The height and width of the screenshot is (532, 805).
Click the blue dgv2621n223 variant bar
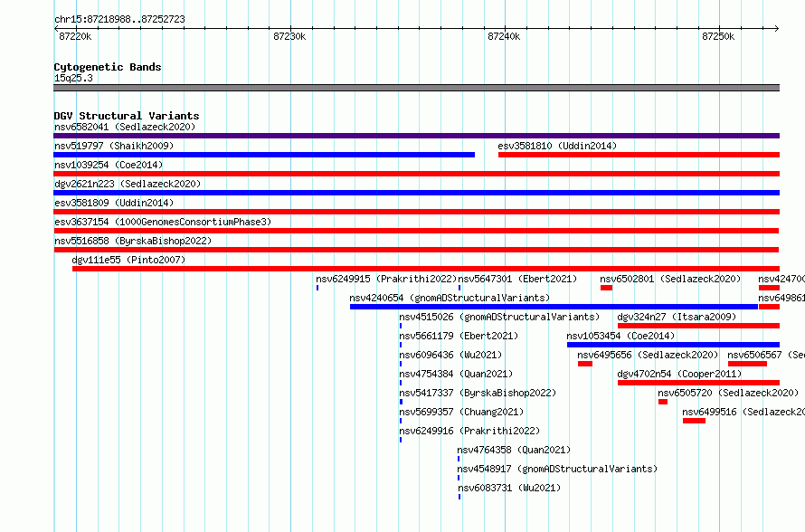pyautogui.click(x=416, y=193)
